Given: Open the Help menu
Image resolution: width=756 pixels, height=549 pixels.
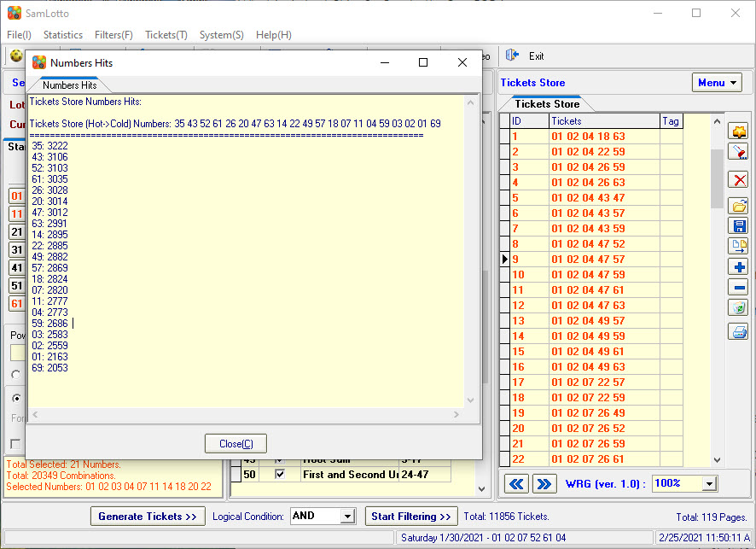Looking at the screenshot, I should point(274,35).
